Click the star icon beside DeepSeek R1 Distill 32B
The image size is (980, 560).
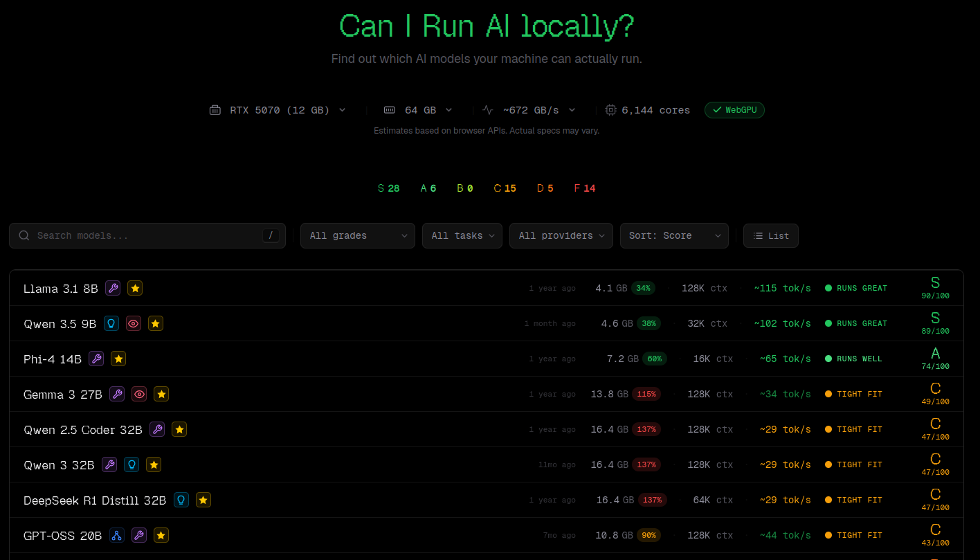tap(203, 500)
